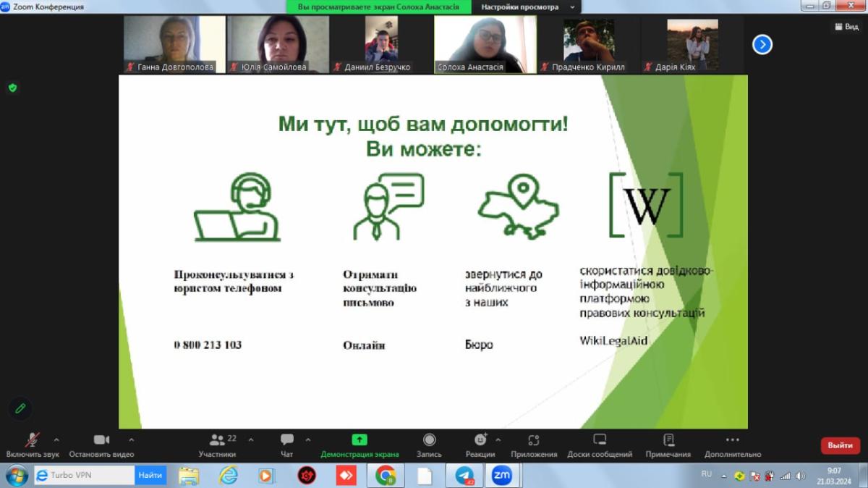The width and height of the screenshot is (868, 488).
Task: Open the Приложения apps icon
Action: click(x=534, y=440)
